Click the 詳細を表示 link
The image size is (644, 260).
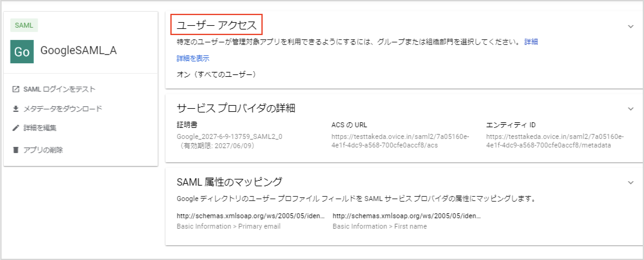(193, 58)
